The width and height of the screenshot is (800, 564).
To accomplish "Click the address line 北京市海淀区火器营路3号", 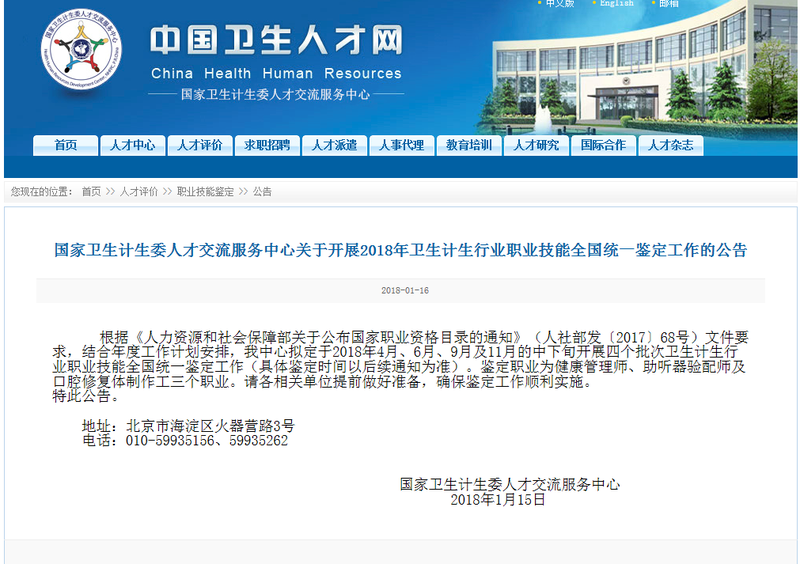I will [210, 426].
